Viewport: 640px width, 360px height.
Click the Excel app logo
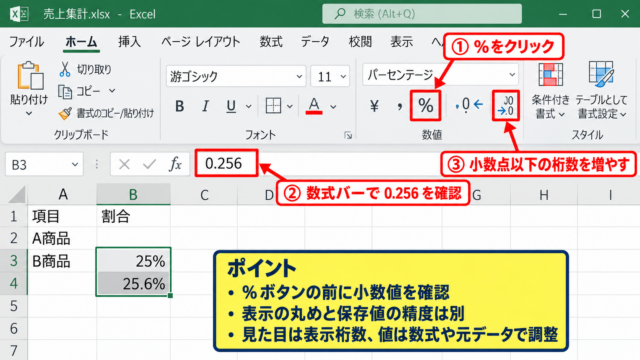[19, 14]
